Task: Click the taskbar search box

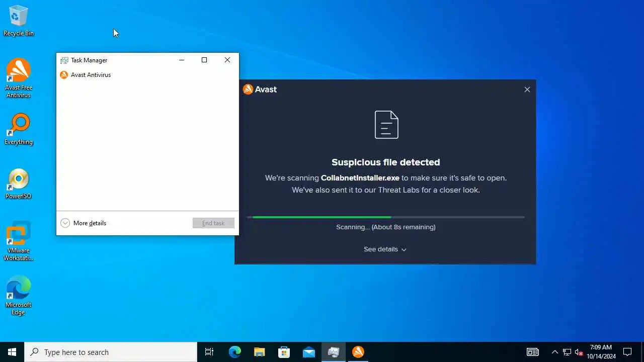Action: tap(111, 352)
